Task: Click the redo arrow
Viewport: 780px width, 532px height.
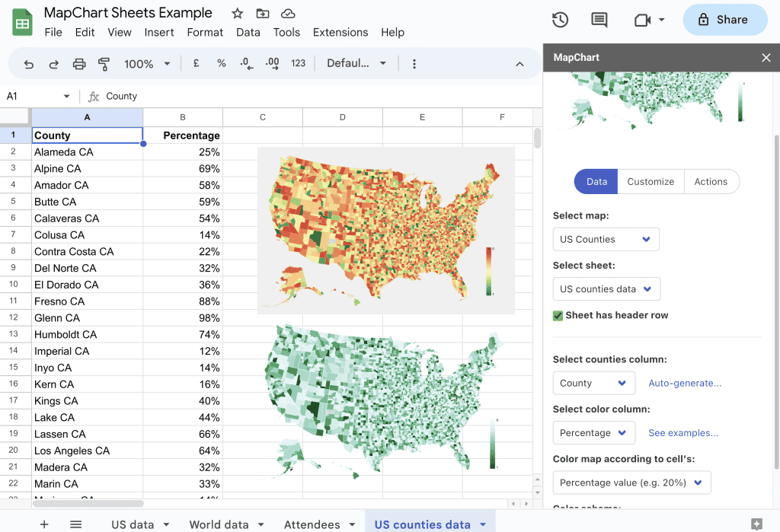Action: click(54, 64)
